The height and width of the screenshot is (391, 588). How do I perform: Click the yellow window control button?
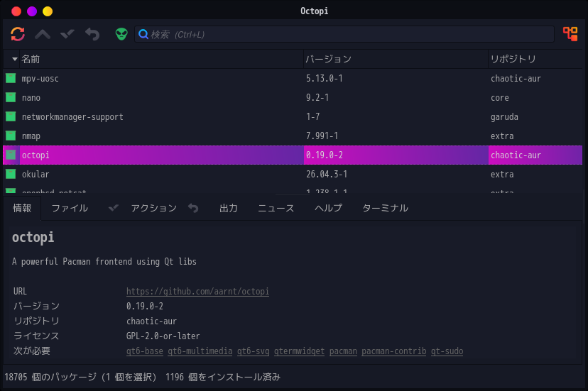(48, 11)
